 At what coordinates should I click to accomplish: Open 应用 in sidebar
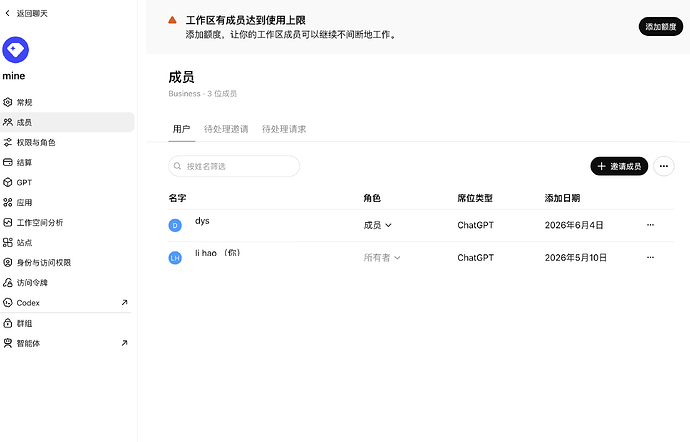[67, 203]
